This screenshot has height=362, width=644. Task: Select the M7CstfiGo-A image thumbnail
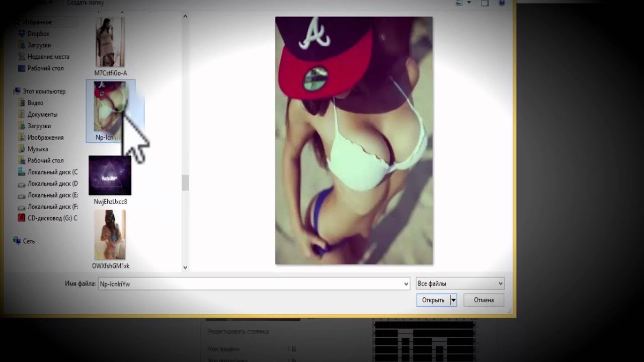tap(110, 42)
